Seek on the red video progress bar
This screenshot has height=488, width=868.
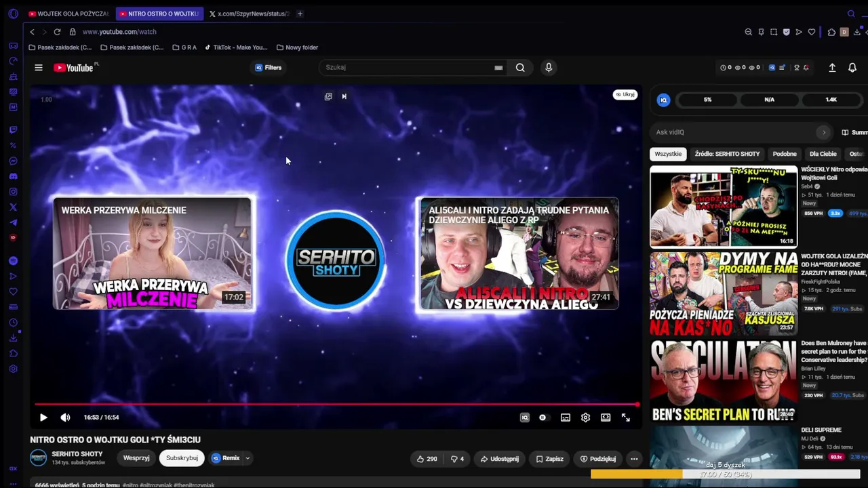tap(336, 405)
